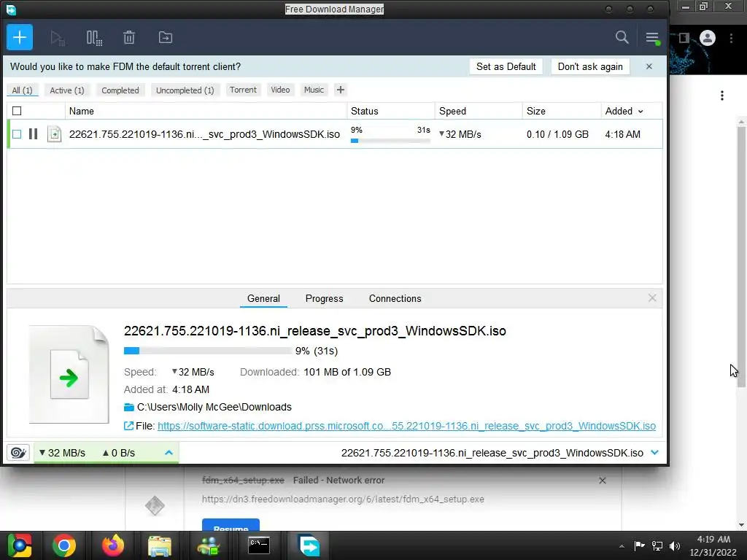Open the Chrome profile avatar icon
This screenshot has height=560, width=747.
point(708,38)
